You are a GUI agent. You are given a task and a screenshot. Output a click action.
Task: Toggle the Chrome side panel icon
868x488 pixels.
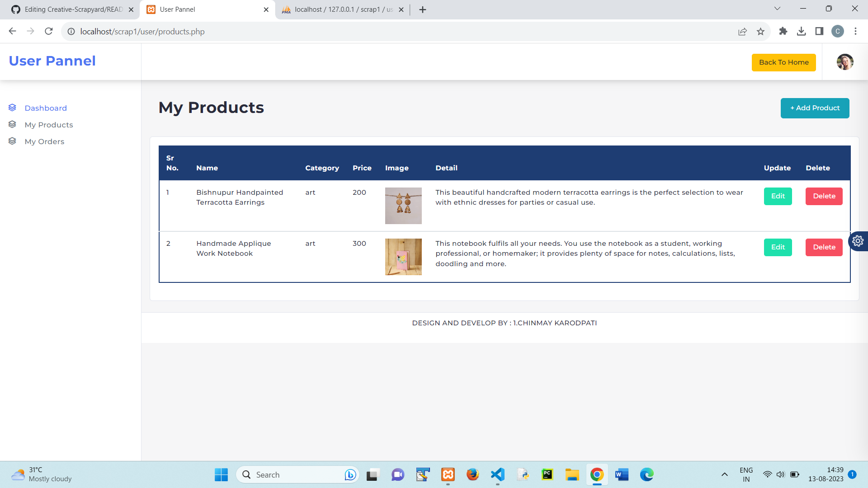tap(819, 31)
